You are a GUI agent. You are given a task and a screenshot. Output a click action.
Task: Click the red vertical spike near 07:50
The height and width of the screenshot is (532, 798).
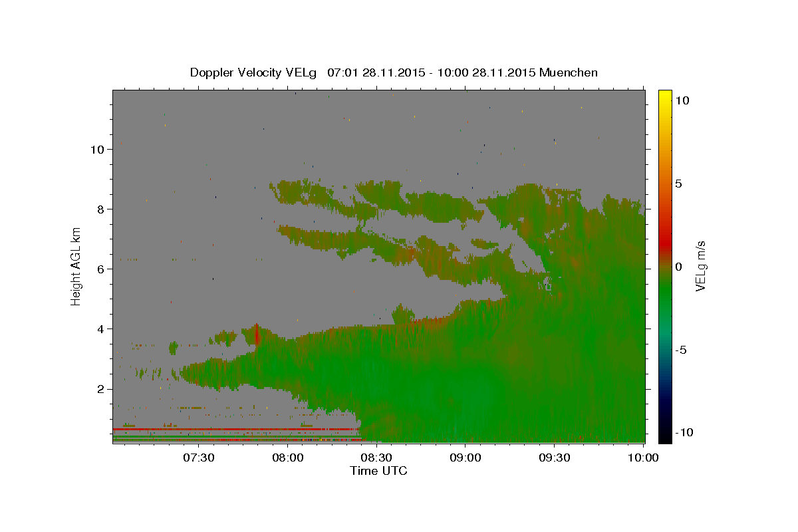coord(257,334)
